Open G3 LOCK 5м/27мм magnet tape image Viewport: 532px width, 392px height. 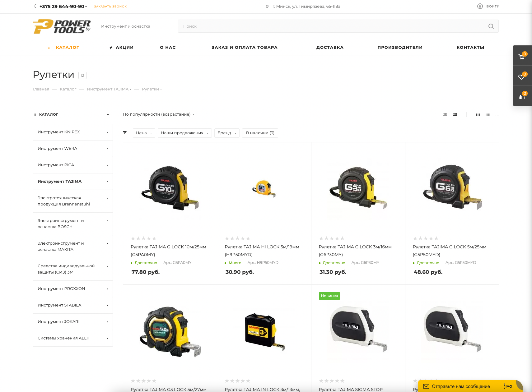point(170,331)
